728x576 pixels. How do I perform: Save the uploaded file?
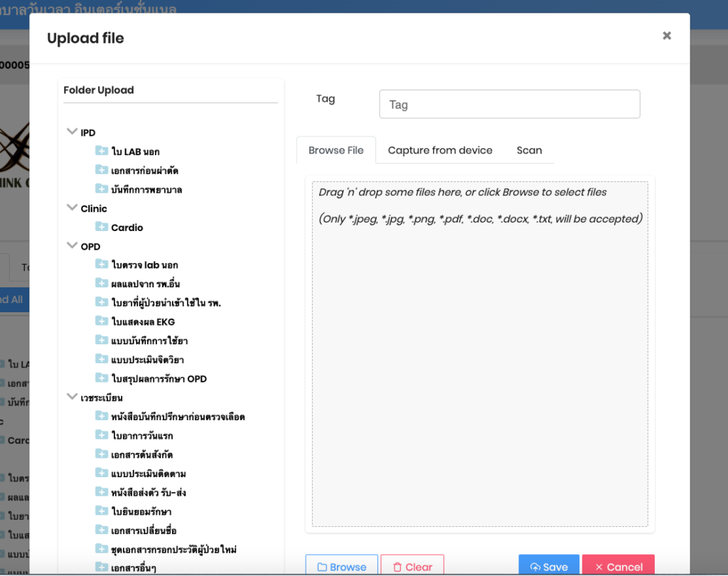(548, 566)
